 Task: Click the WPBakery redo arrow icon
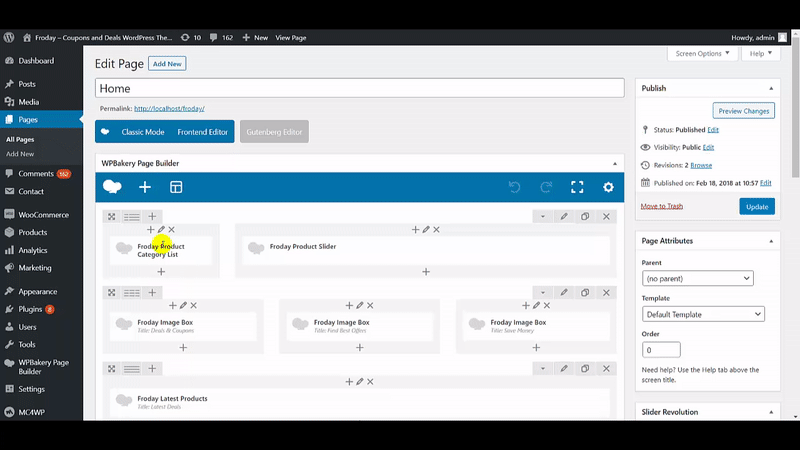pyautogui.click(x=546, y=187)
